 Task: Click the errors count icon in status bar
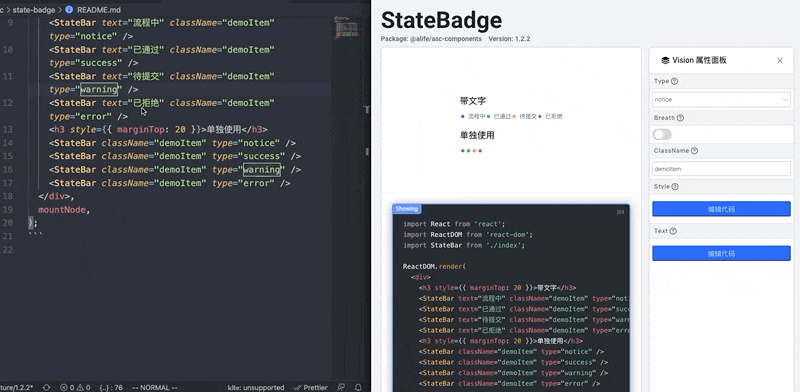pyautogui.click(x=64, y=387)
